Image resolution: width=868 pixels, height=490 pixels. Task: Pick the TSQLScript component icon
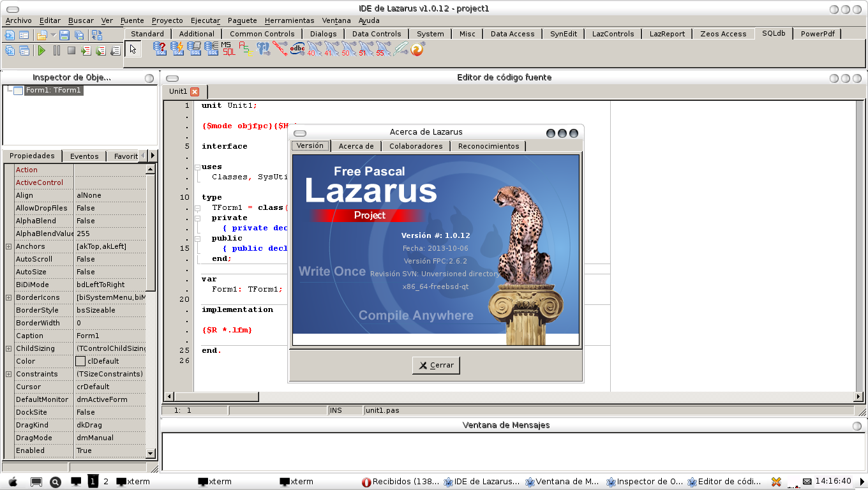[x=194, y=48]
